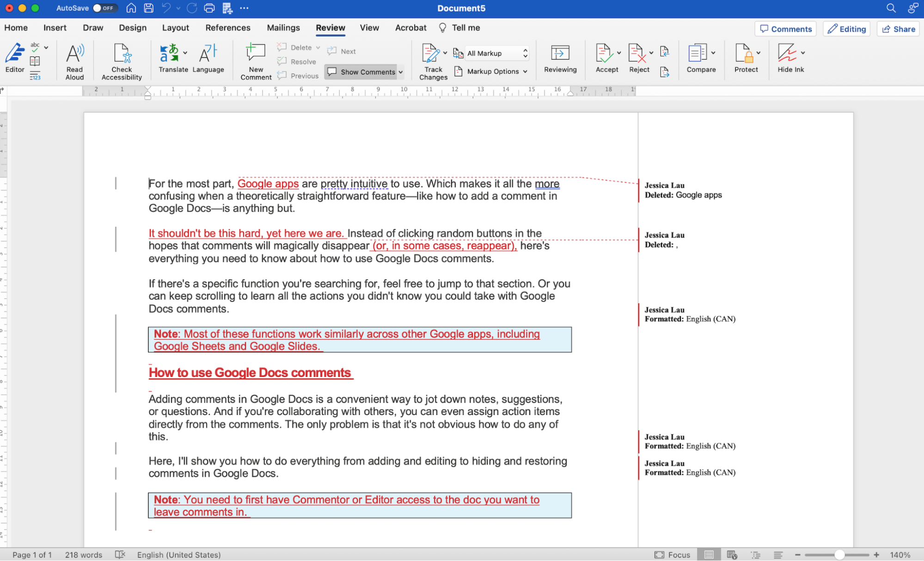924x561 pixels.
Task: Click the Undo arrow
Action: (166, 8)
